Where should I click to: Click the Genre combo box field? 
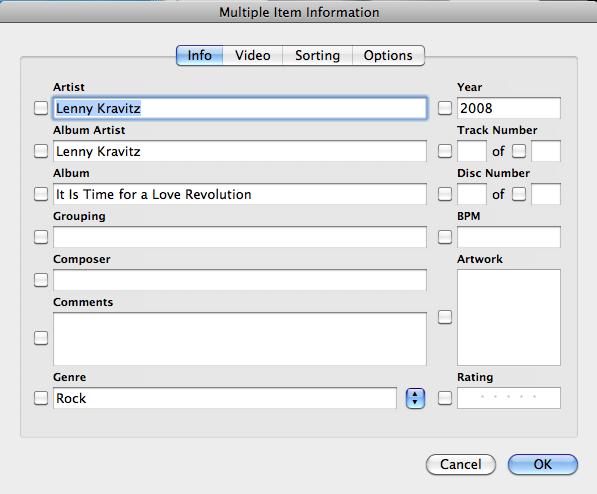point(225,398)
